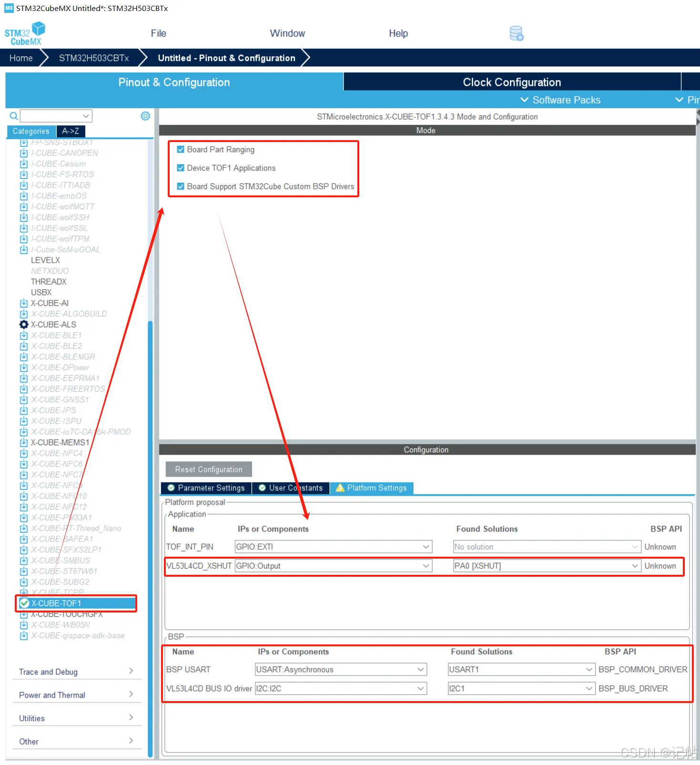
Task: Toggle Board Support STM32Cube Custom BSP Drivers checkbox
Action: click(x=181, y=186)
